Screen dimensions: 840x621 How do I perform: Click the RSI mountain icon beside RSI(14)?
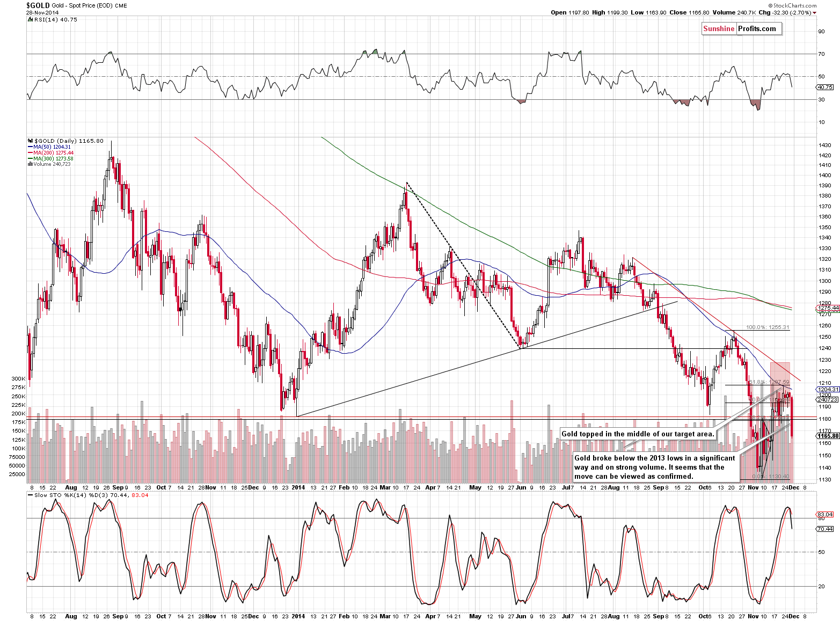coord(30,19)
